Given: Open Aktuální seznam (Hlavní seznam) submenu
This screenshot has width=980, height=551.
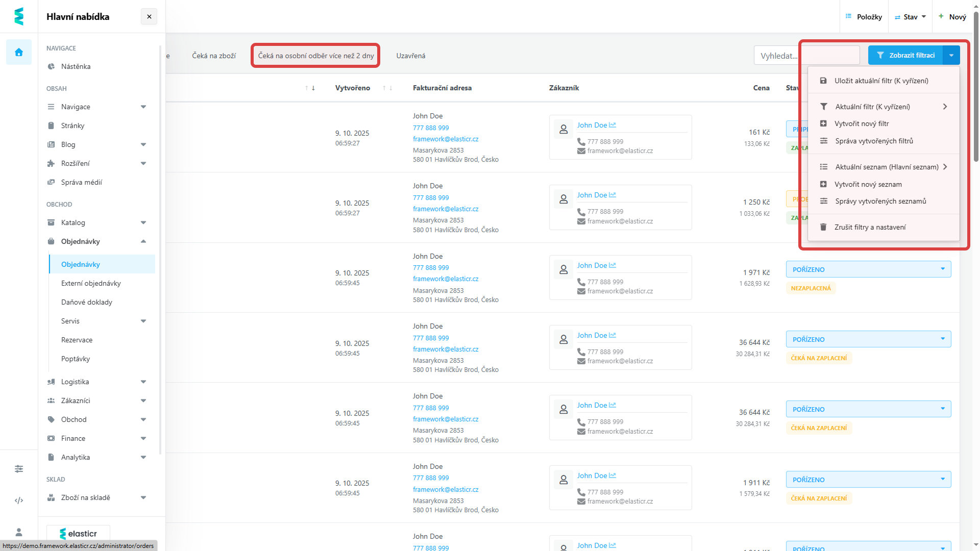Looking at the screenshot, I should 886,167.
